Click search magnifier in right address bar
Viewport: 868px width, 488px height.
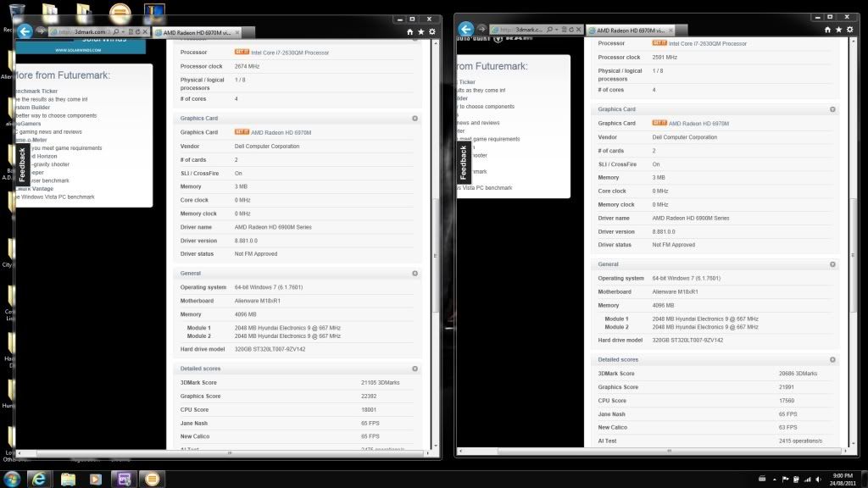click(x=549, y=30)
